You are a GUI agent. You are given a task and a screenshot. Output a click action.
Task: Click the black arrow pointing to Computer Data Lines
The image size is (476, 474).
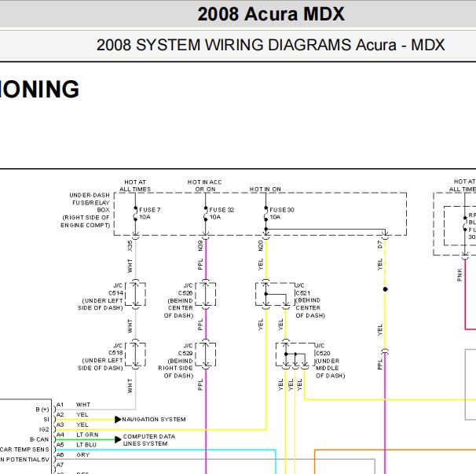[x=118, y=439]
